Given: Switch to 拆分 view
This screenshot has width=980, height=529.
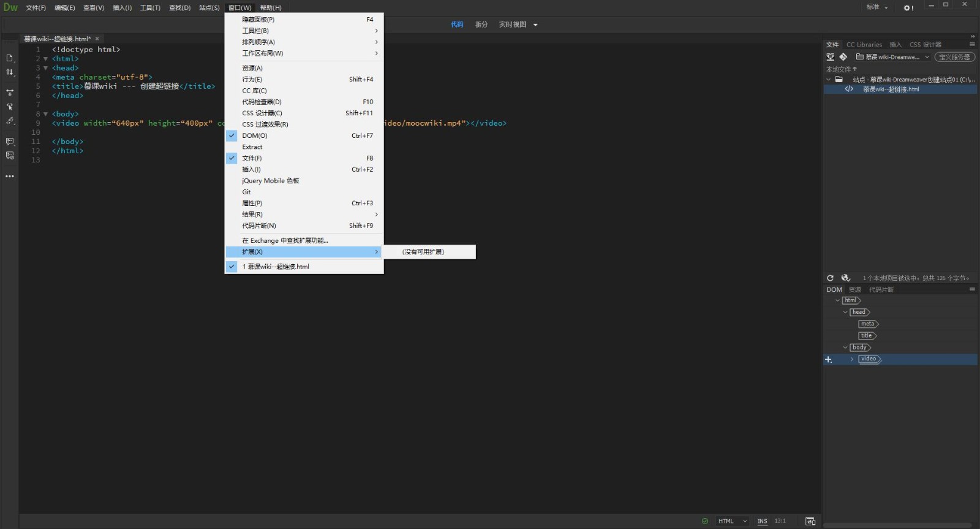Looking at the screenshot, I should pos(481,25).
